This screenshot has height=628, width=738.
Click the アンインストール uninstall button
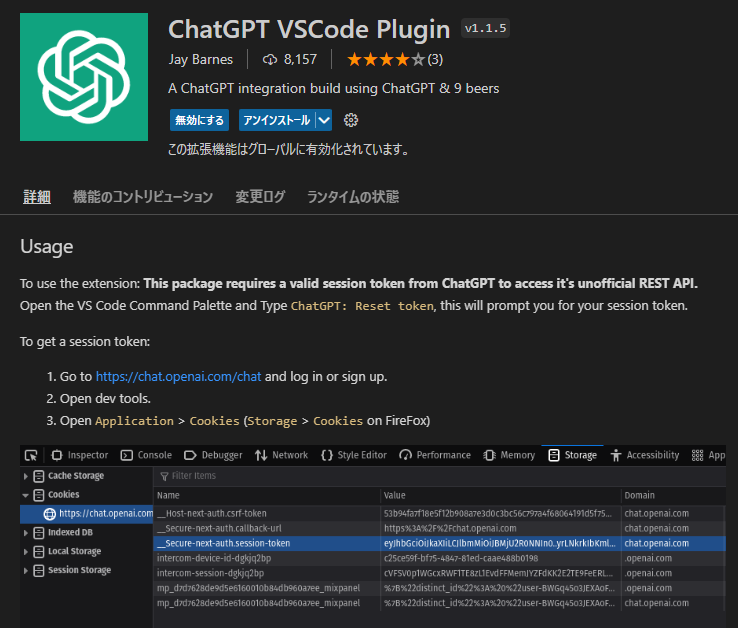coord(277,120)
